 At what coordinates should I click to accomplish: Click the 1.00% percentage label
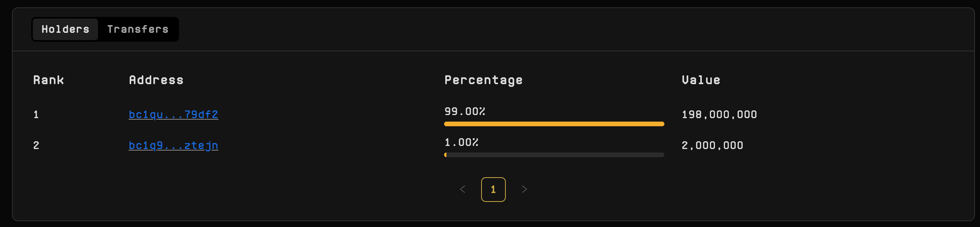pyautogui.click(x=461, y=142)
